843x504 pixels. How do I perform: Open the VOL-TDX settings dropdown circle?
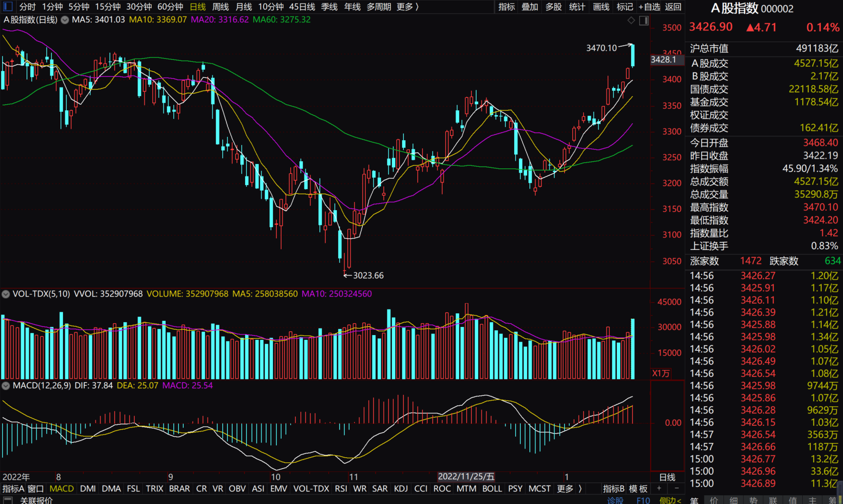tap(6, 294)
